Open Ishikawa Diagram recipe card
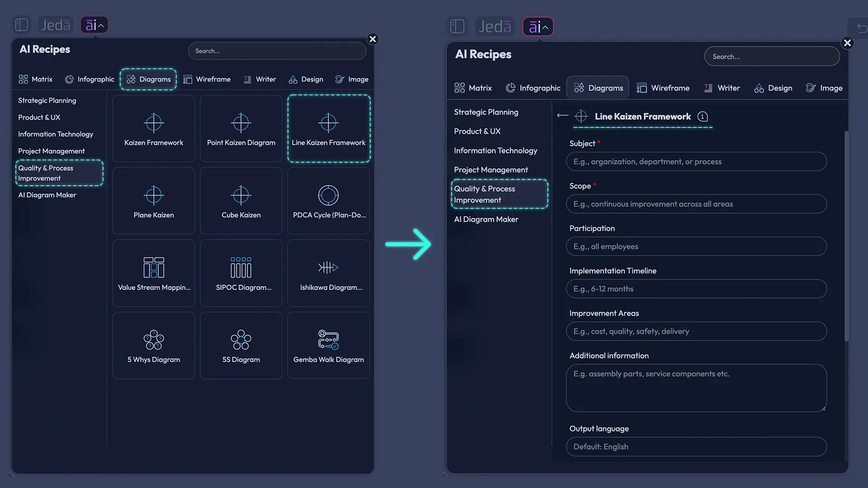The width and height of the screenshot is (868, 488). 329,273
